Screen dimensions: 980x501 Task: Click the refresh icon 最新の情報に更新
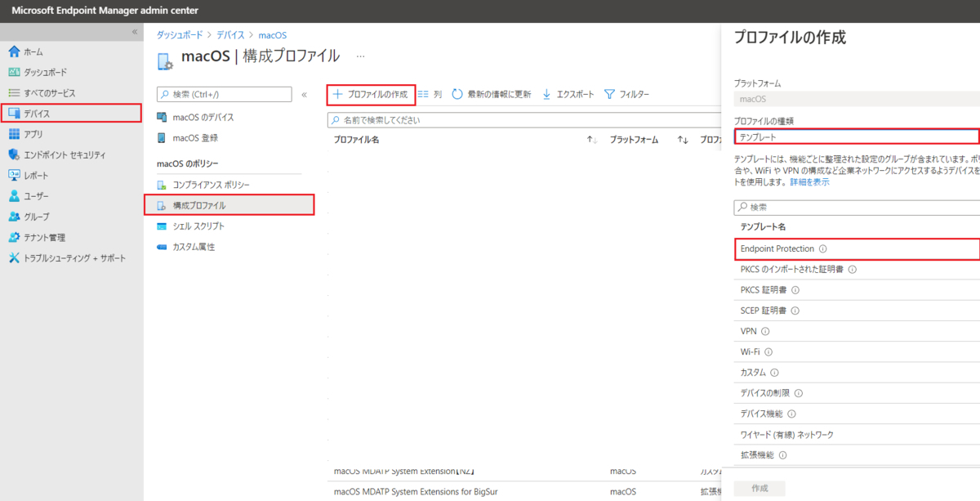tap(457, 94)
